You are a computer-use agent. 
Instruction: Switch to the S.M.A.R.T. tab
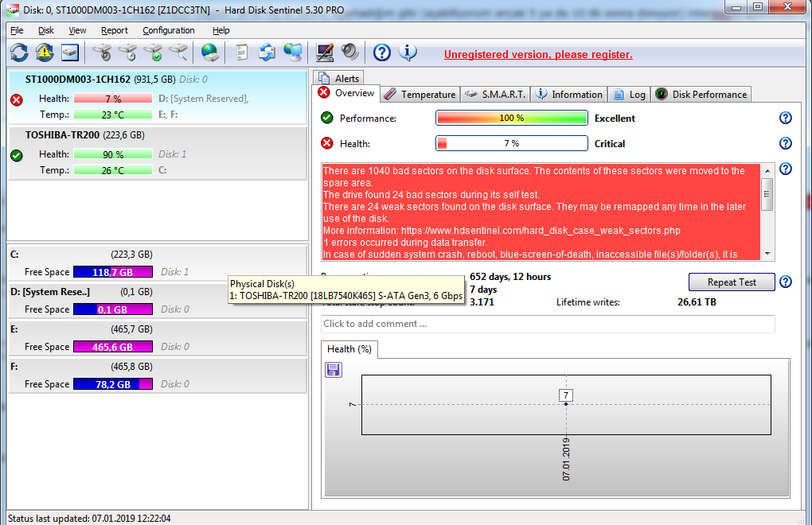coord(495,94)
